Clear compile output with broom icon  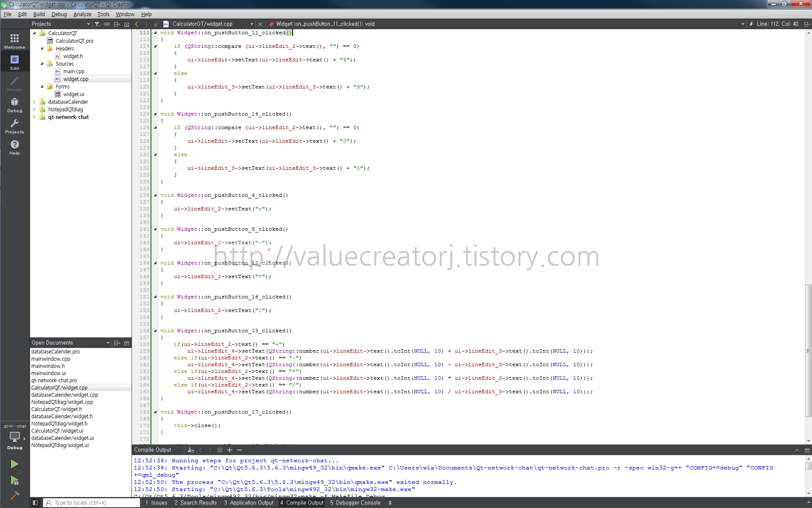pos(191,450)
